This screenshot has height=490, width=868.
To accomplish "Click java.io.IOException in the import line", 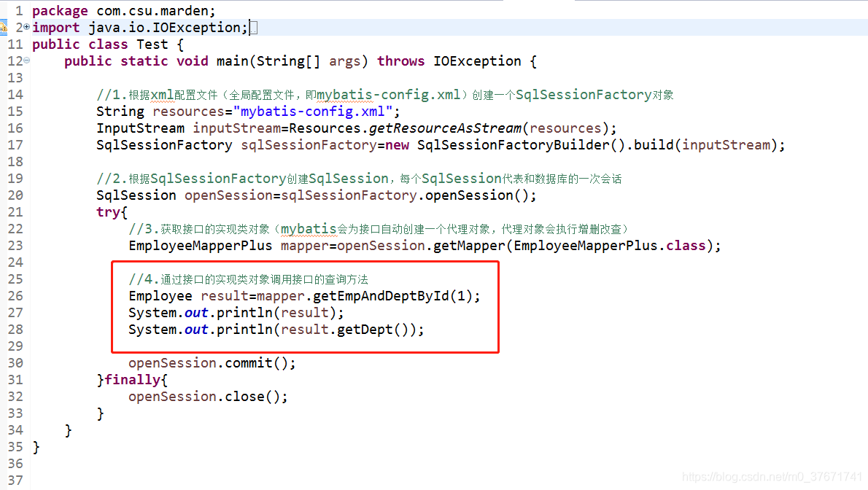I will pos(164,28).
